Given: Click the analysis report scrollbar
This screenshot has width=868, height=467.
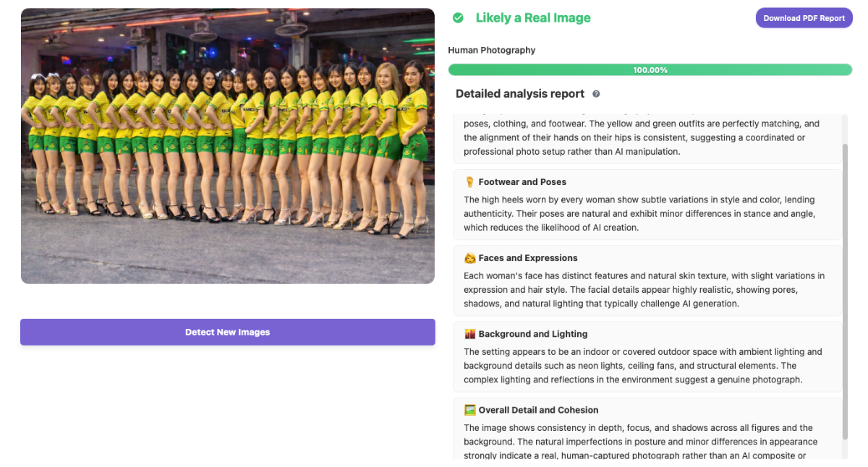Looking at the screenshot, I should click(x=845, y=289).
